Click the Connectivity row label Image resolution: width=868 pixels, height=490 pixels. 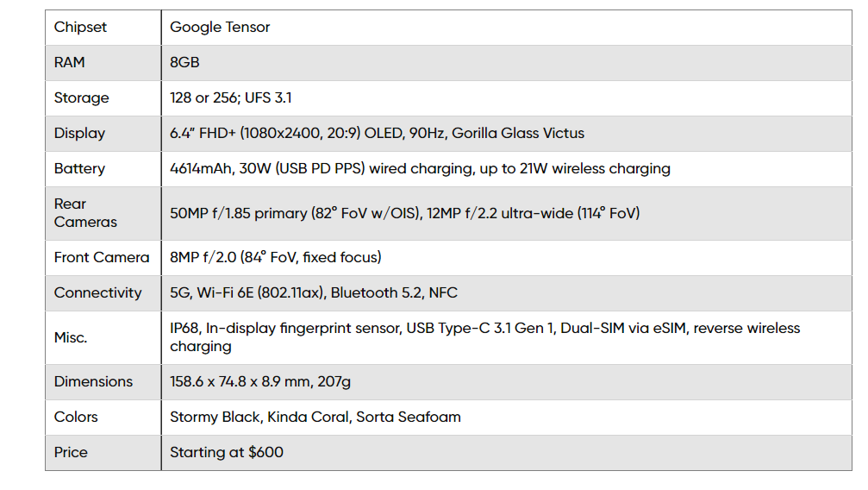coord(97,293)
